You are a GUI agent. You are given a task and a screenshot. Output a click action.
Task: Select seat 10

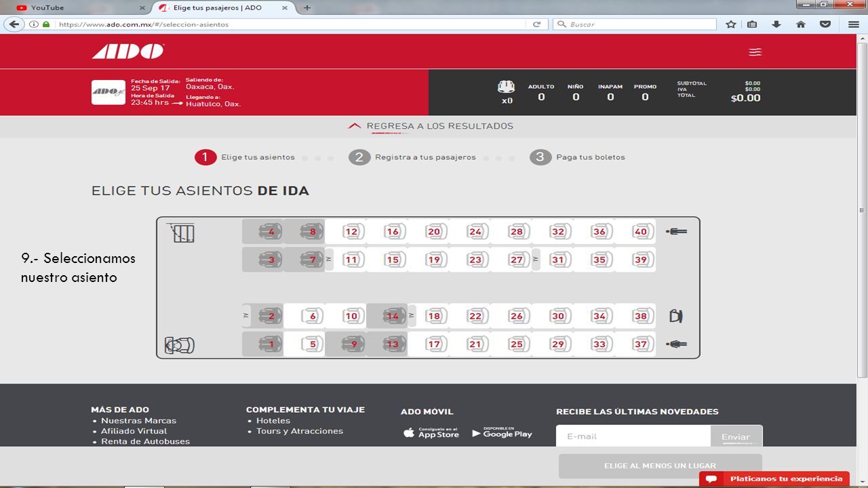[351, 316]
